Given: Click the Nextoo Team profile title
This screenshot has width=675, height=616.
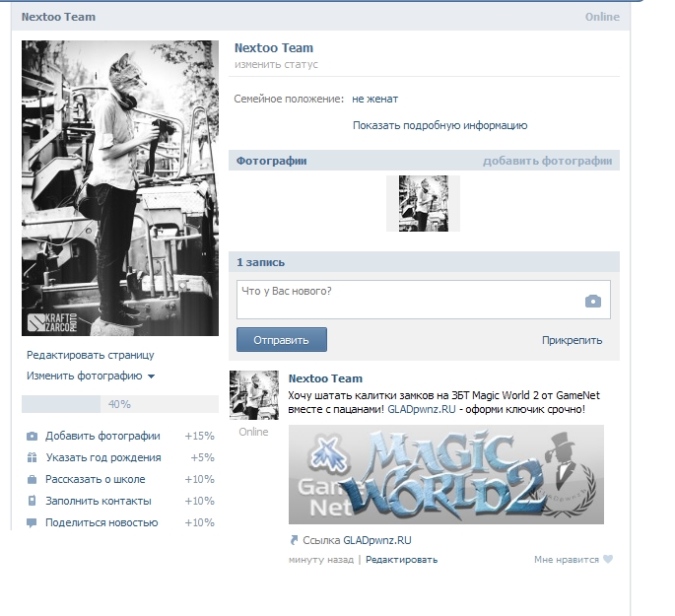Looking at the screenshot, I should pos(274,47).
